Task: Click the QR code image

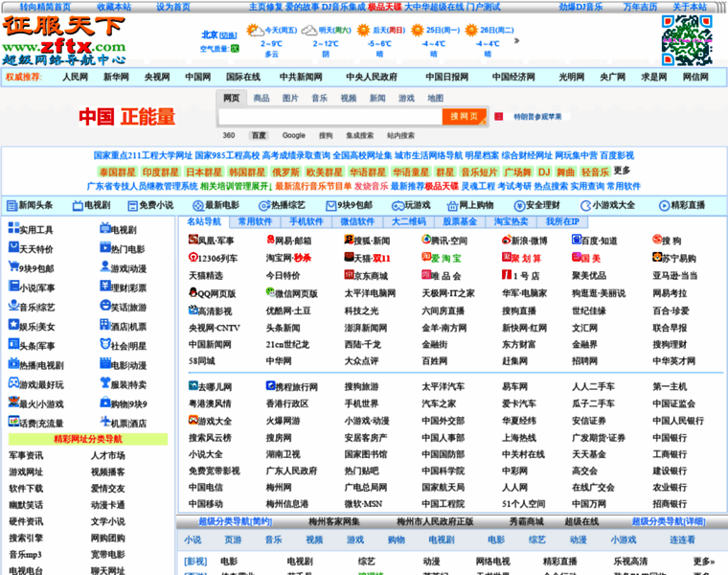Action: [x=687, y=40]
